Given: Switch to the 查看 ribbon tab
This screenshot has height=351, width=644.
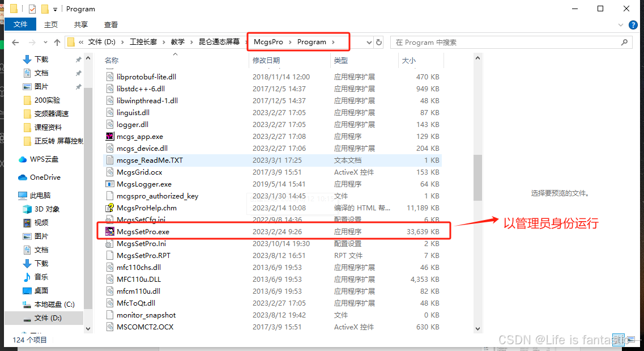Looking at the screenshot, I should click(x=111, y=24).
